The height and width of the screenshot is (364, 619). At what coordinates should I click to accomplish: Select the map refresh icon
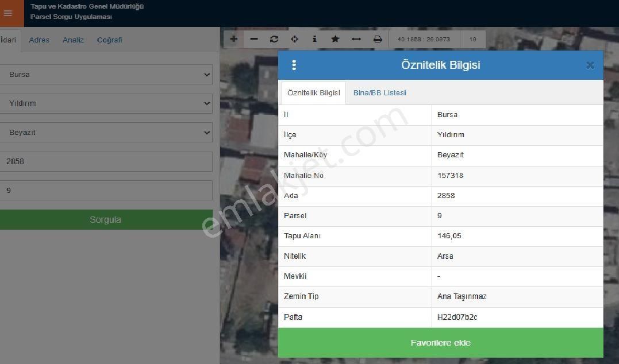point(274,38)
